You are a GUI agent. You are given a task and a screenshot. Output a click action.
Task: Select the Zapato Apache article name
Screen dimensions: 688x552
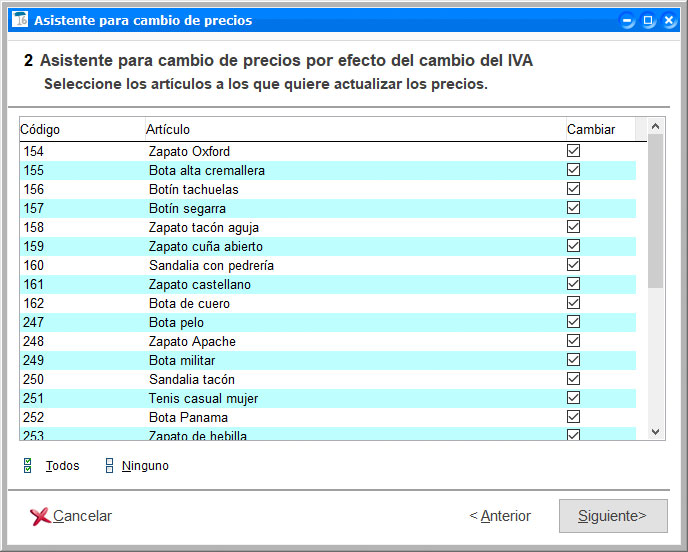click(x=192, y=341)
